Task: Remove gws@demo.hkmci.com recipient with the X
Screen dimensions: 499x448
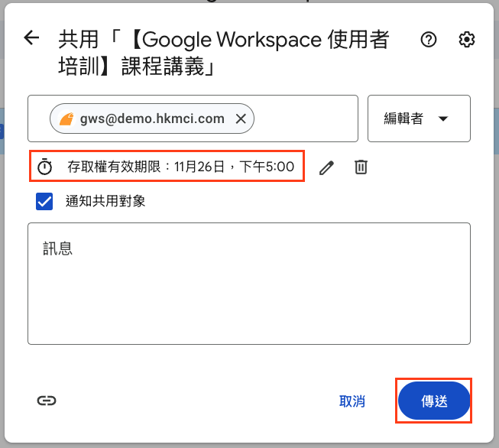Action: pyautogui.click(x=241, y=118)
